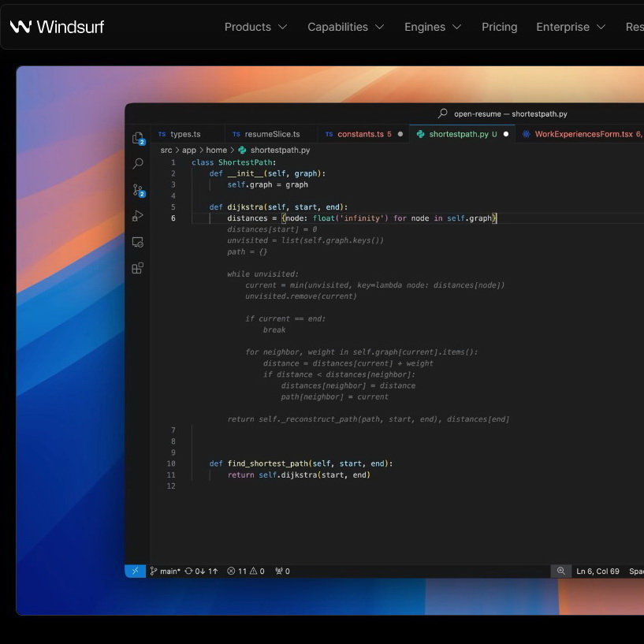Viewport: 644px width, 644px height.
Task: Expand the Capabilities menu
Action: (345, 27)
